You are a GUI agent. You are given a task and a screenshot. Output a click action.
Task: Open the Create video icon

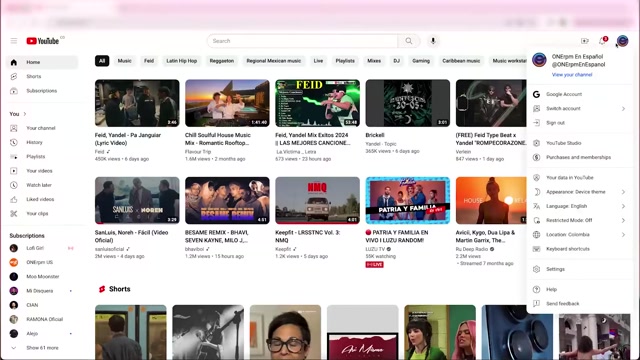click(x=584, y=41)
